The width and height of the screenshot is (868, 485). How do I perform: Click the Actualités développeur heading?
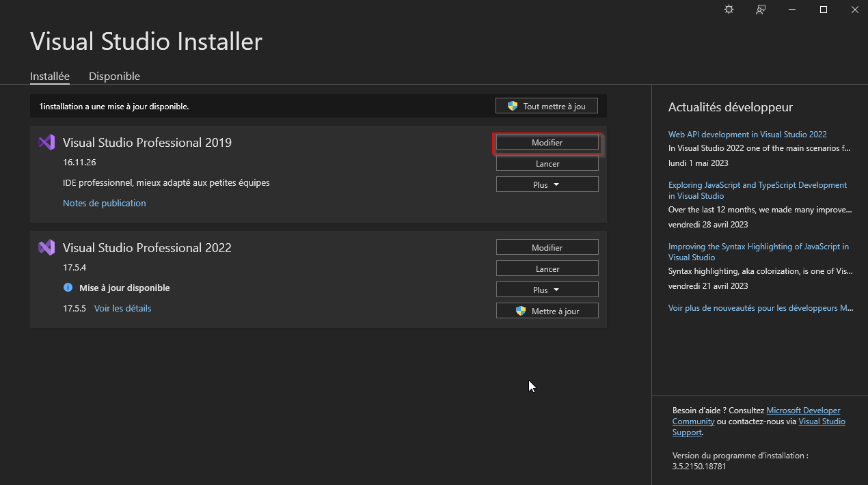pos(731,107)
